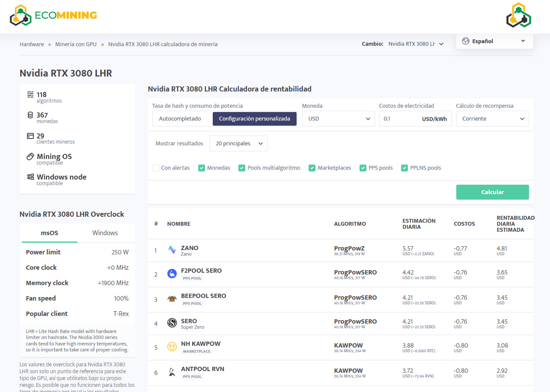This screenshot has height=392, width=550.
Task: Click the NOMBRE column header
Action: 178,224
